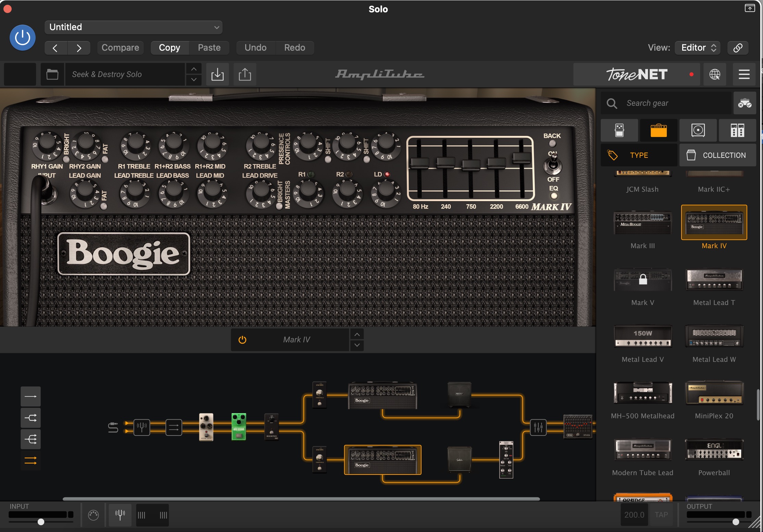Viewport: 763px width, 532px height.
Task: Select the Powerball amp thumbnail
Action: tap(714, 449)
